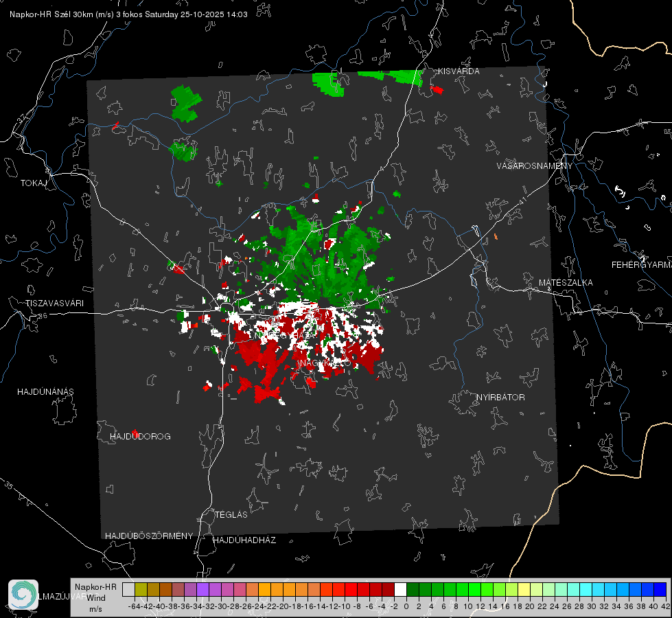Click the legend value 42
The height and width of the screenshot is (618, 672).
coord(666,606)
